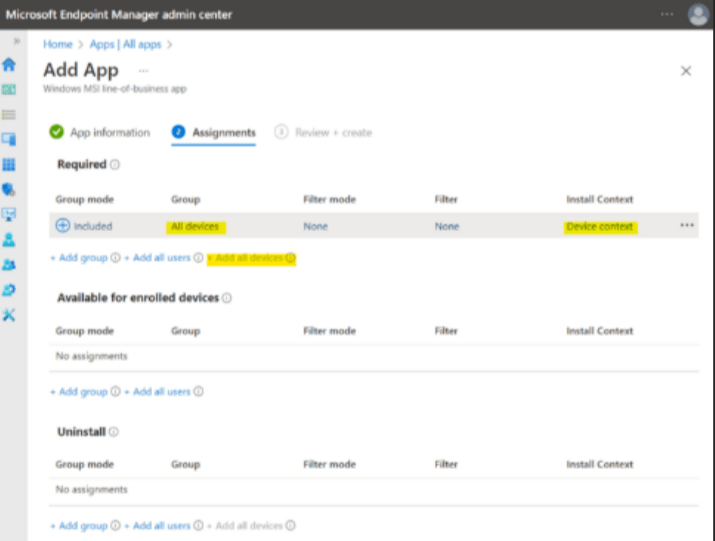Open Dashboard icon in left sidebar
Image resolution: width=715 pixels, height=541 pixels.
[10, 90]
